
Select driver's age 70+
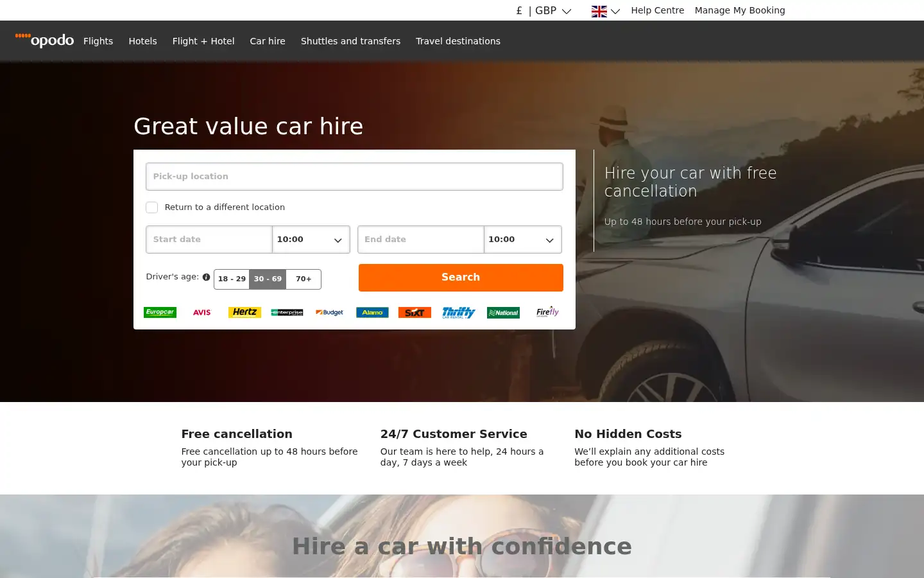coord(304,279)
